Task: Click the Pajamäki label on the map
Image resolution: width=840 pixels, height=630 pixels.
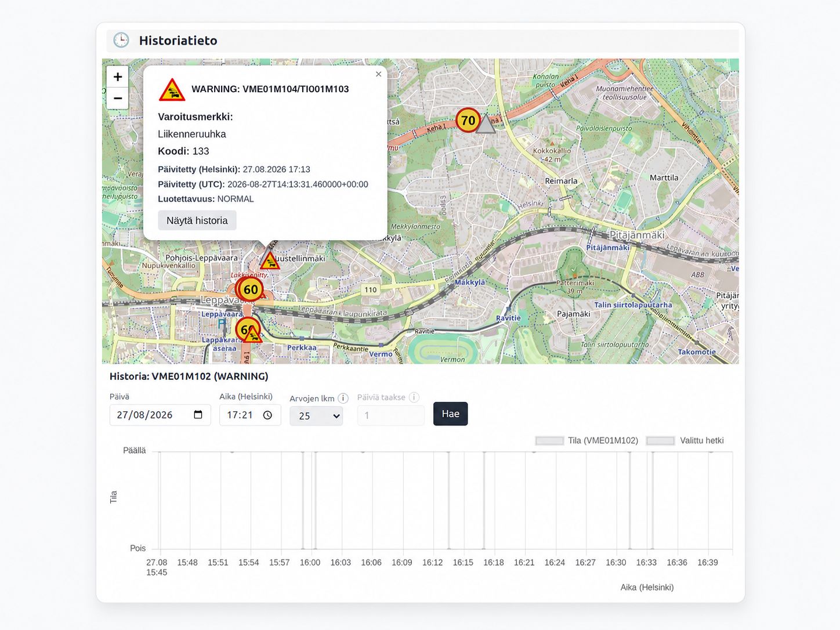Action: click(x=573, y=314)
